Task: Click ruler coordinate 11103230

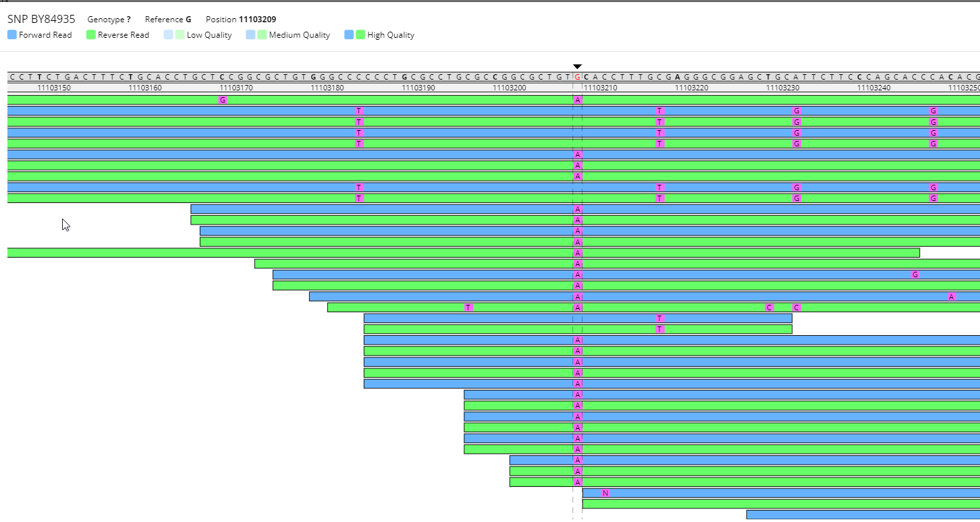Action: click(783, 88)
